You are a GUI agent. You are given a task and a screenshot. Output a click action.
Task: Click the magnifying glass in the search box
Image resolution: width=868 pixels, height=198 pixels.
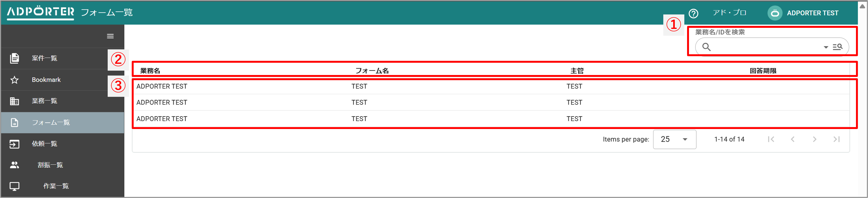tap(706, 47)
